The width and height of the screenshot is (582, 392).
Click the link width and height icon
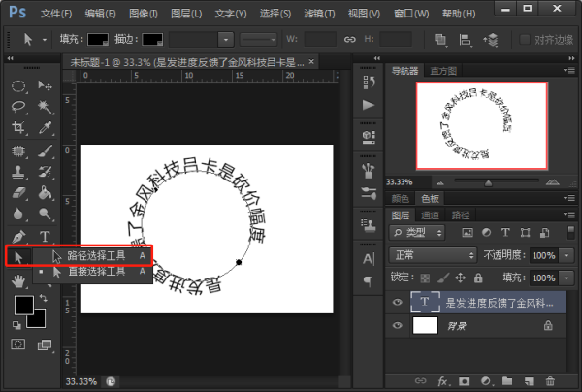349,40
